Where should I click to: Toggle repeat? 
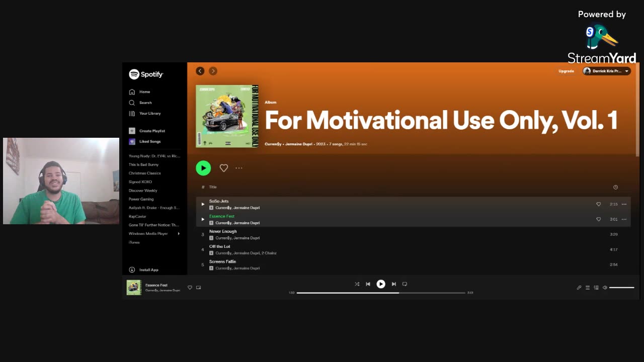[405, 284]
